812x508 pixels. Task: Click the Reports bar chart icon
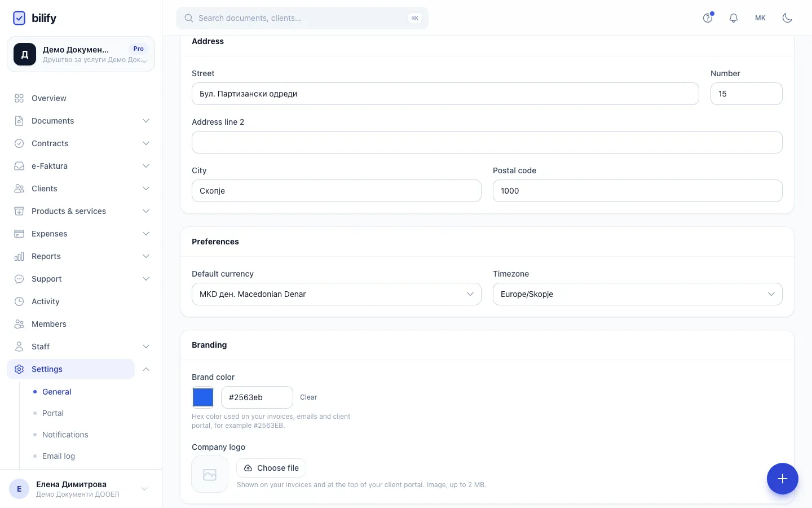(x=19, y=256)
